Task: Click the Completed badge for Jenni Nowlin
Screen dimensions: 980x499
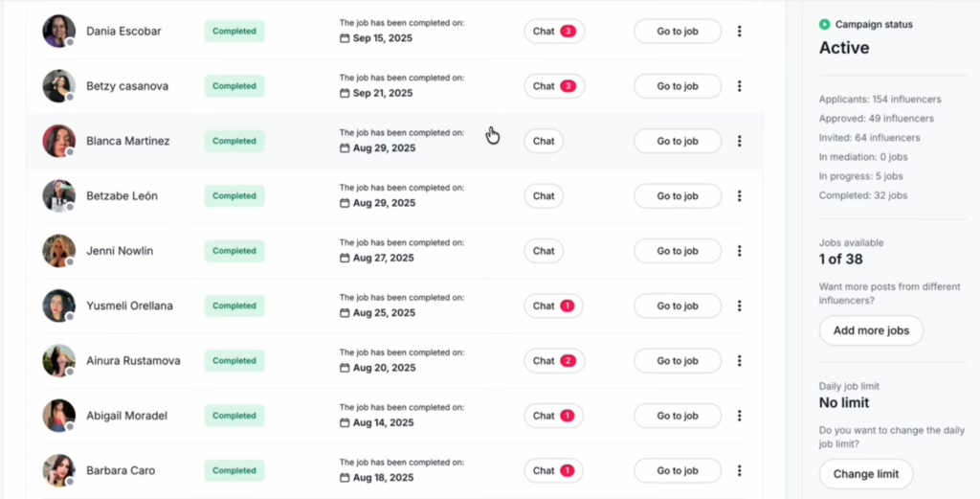Action: coord(234,251)
